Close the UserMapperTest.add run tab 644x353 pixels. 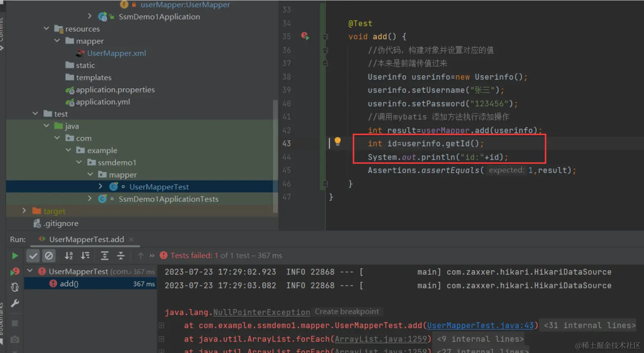pos(131,240)
